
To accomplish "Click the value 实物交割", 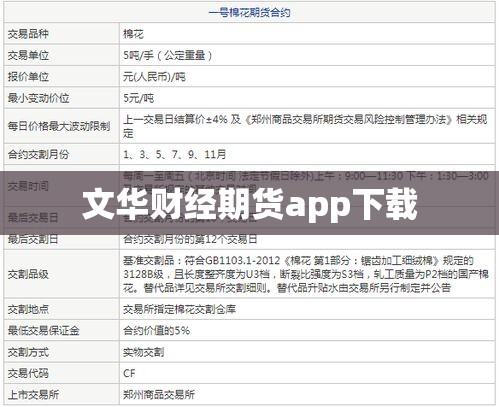I will pyautogui.click(x=144, y=352).
